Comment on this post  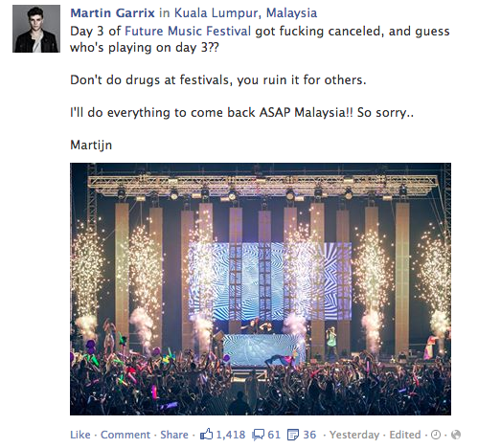tap(125, 435)
